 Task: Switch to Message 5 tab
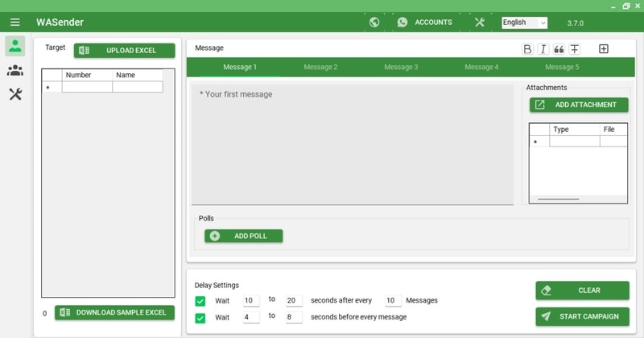(x=562, y=67)
